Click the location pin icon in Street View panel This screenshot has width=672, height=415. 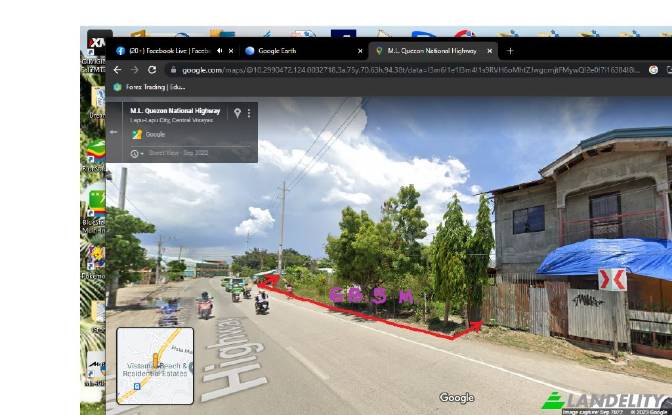pos(237,113)
